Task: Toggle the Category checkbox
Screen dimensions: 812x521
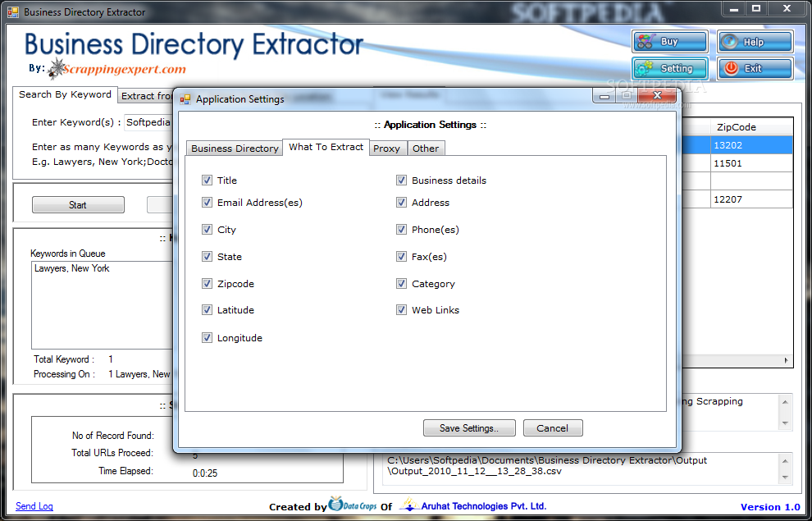Action: (401, 283)
